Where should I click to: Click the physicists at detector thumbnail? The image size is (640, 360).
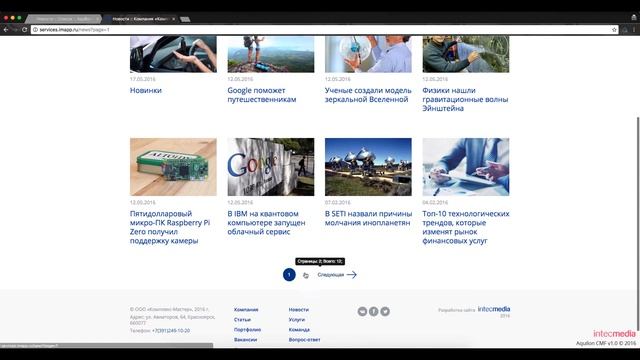pos(466,54)
